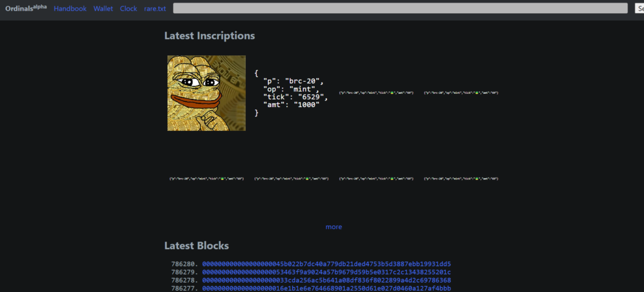Image resolution: width=644 pixels, height=292 pixels.
Task: Select block number 786278 text
Action: pyautogui.click(x=185, y=281)
